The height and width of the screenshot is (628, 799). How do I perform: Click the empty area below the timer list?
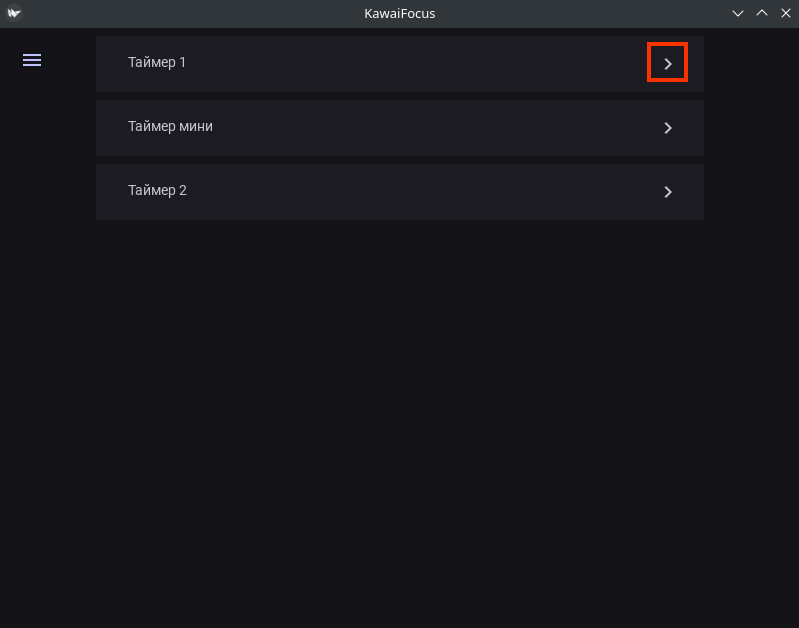pos(400,420)
